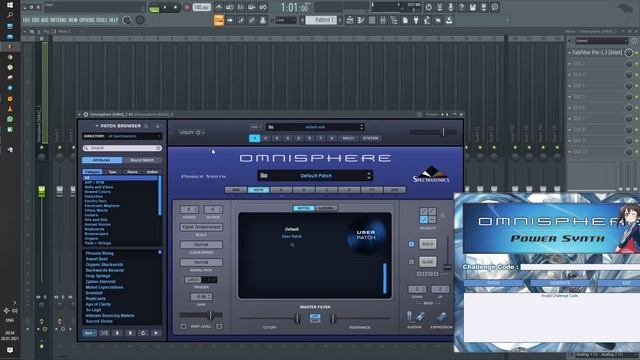The width and height of the screenshot is (640, 360).
Task: Open the FILE menu
Action: pos(26,20)
